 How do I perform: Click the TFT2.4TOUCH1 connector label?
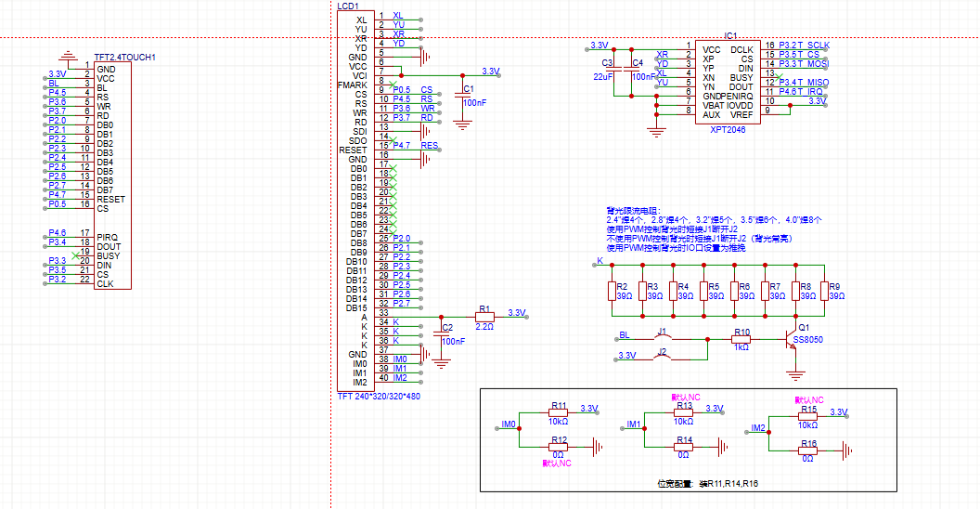pos(124,57)
